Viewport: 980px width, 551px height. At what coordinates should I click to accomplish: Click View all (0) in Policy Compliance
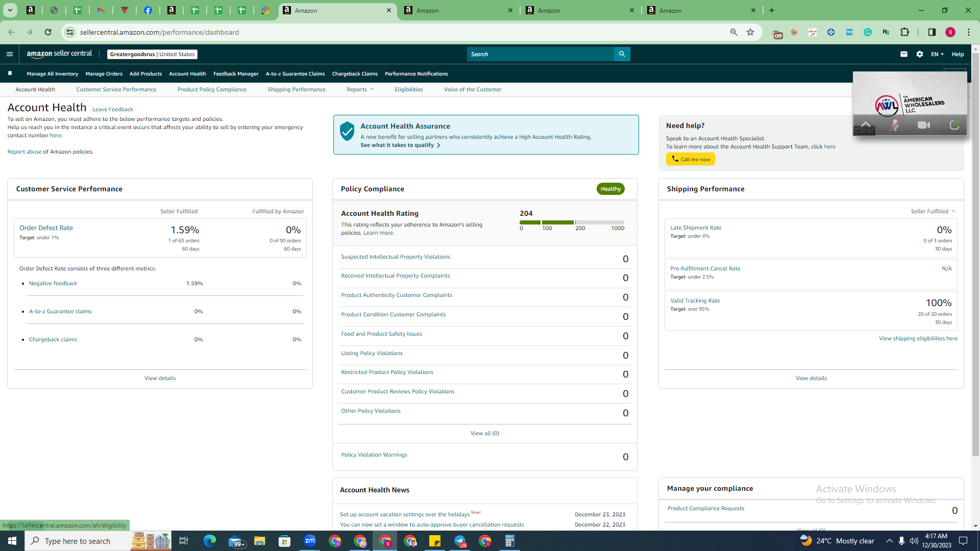tap(485, 433)
